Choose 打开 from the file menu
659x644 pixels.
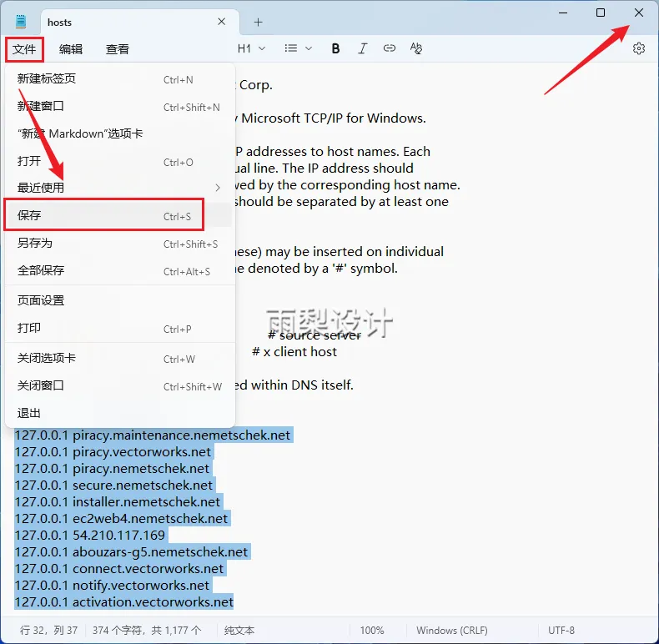[x=118, y=162]
